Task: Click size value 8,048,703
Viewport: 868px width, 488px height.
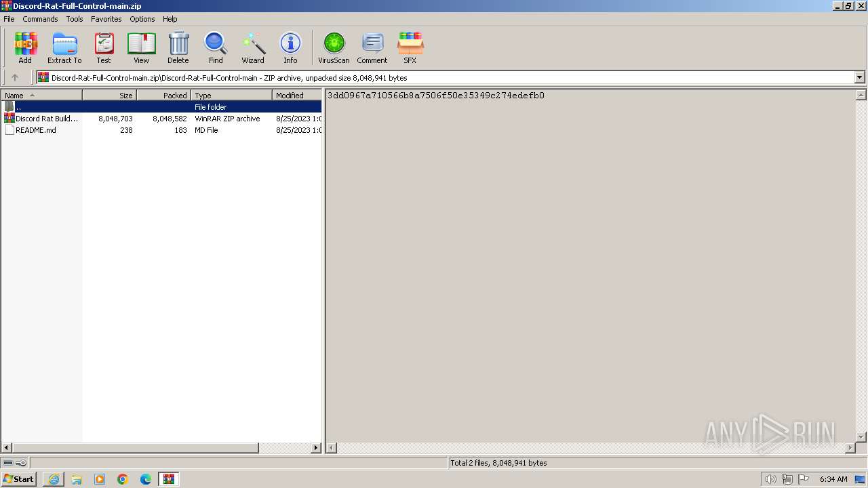Action: tap(115, 118)
